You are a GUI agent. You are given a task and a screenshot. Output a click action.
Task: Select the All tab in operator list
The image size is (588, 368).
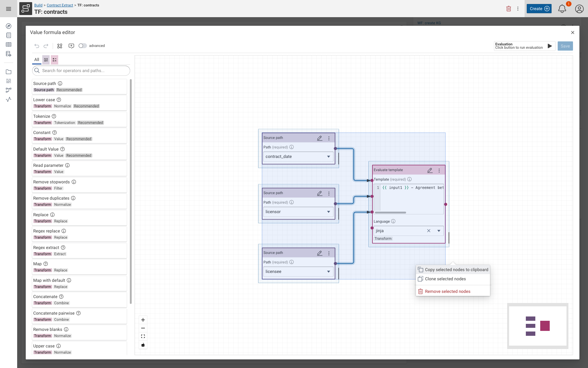pyautogui.click(x=36, y=60)
